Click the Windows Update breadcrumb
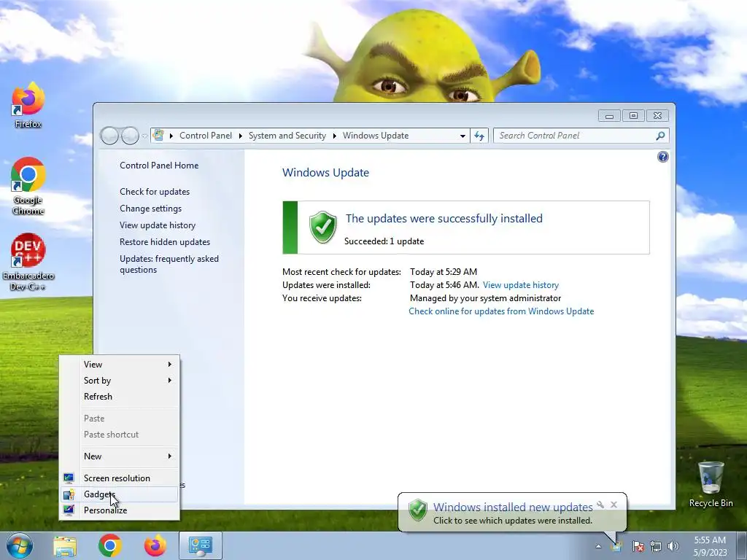Screen dimensions: 747x560 point(376,136)
